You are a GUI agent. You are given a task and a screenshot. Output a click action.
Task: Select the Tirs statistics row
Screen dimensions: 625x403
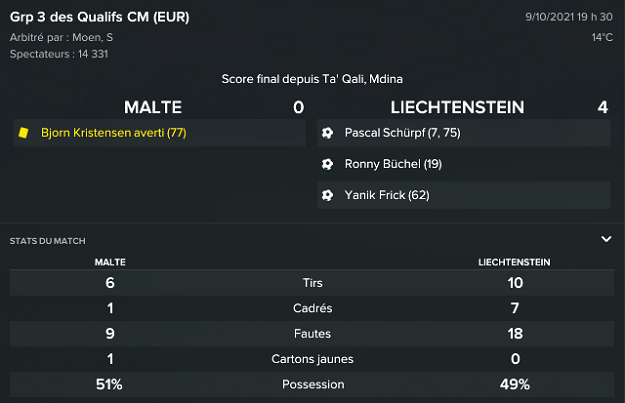(x=318, y=283)
